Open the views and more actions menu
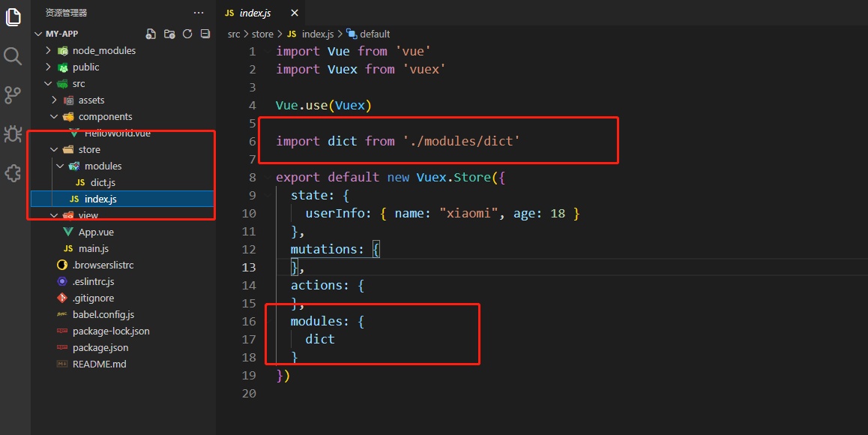 coord(198,12)
